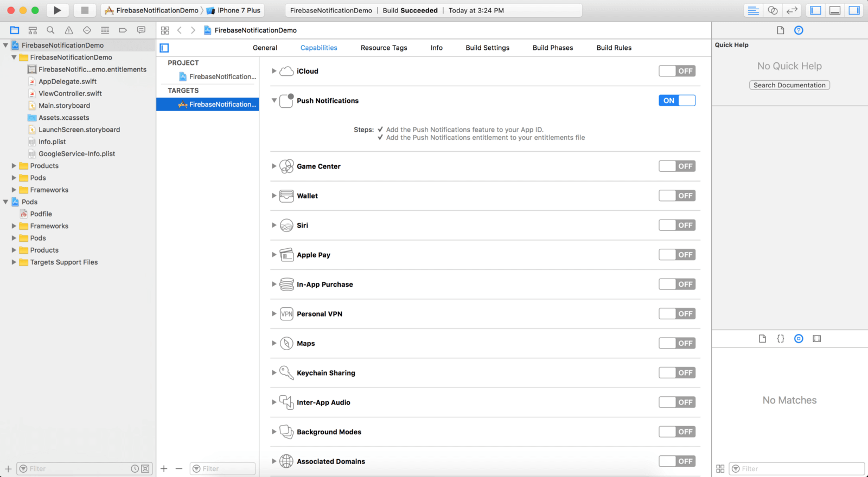Open the Debug navigator
868x477 pixels.
click(x=105, y=30)
